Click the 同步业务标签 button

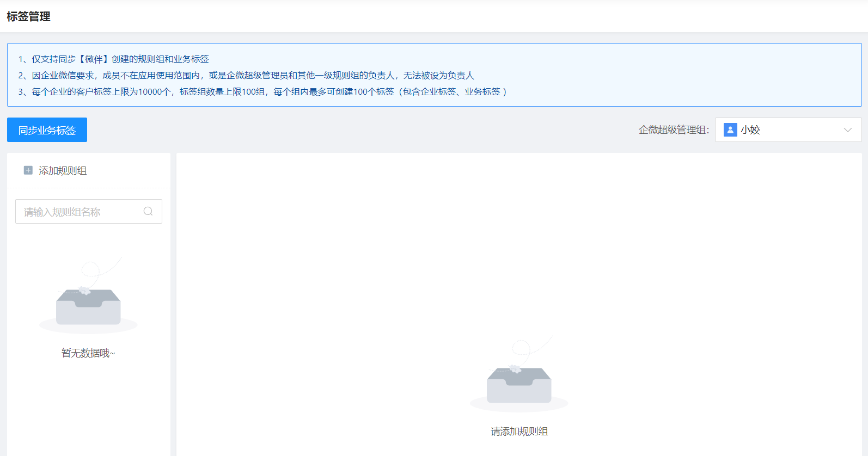[x=47, y=130]
